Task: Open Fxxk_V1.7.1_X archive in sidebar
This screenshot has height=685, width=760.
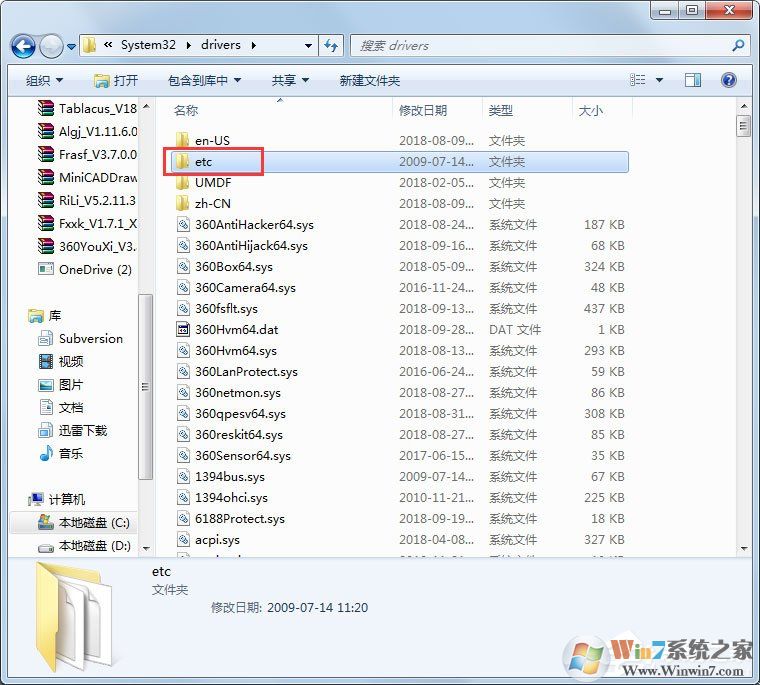Action: (87, 223)
